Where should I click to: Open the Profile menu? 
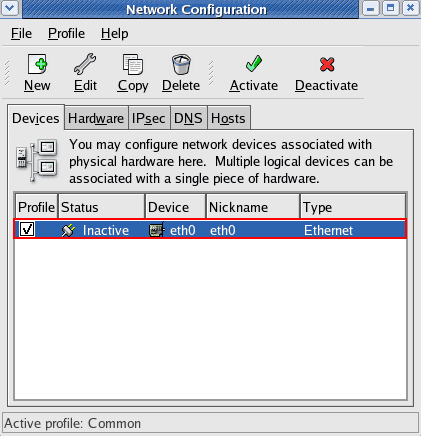[66, 34]
